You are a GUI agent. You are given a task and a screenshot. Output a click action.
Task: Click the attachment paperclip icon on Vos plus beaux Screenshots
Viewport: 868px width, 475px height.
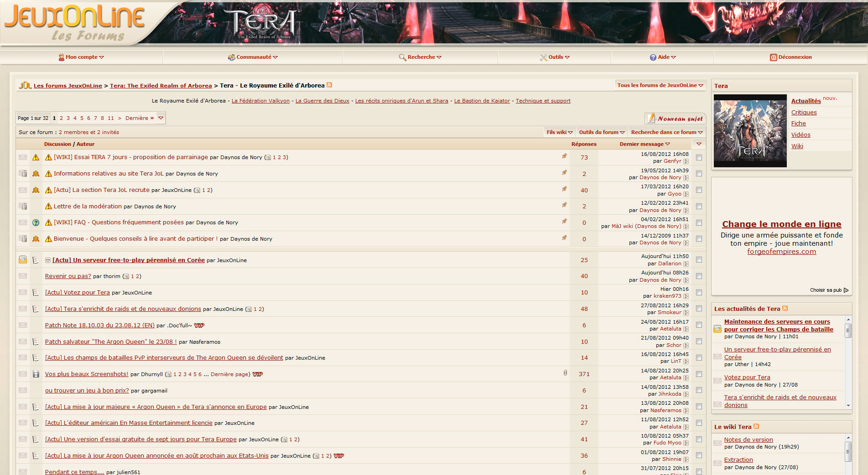[565, 373]
